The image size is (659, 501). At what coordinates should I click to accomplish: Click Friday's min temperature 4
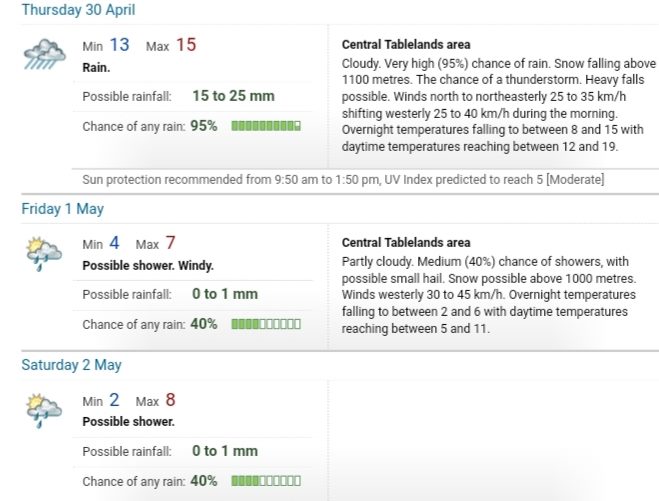coord(114,243)
